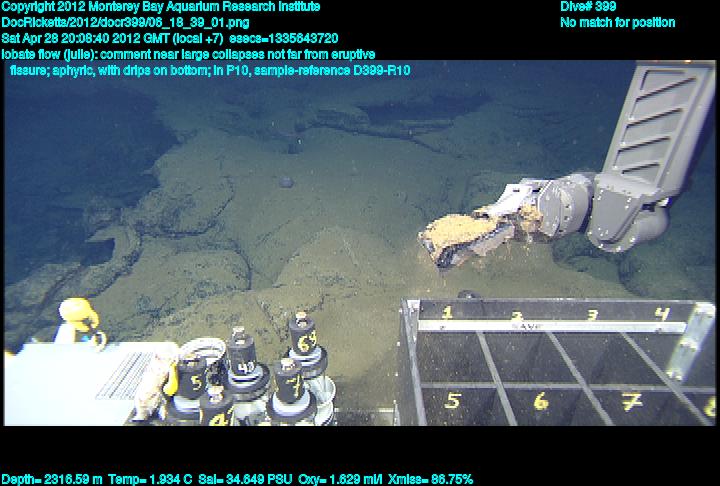Select the "Depth= 2316.59 m" readout
Image resolution: width=720 pixels, height=486 pixels.
[x=52, y=479]
